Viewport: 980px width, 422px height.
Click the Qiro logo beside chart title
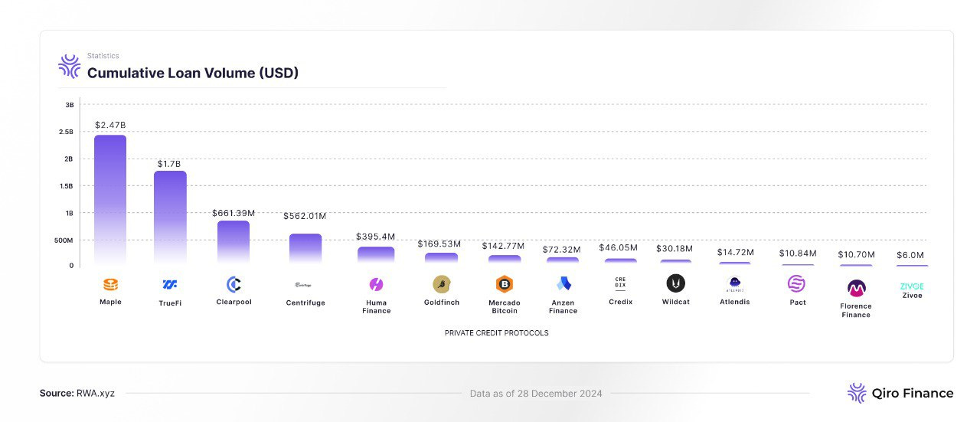70,66
